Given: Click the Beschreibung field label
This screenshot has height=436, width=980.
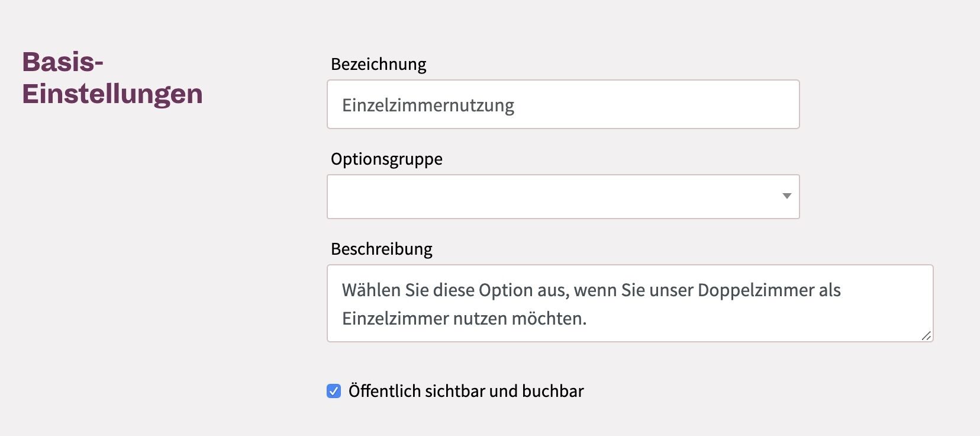Looking at the screenshot, I should [382, 249].
